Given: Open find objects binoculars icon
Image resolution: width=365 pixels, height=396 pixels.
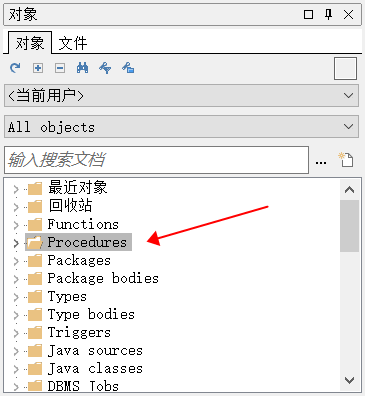Looking at the screenshot, I should 82,68.
